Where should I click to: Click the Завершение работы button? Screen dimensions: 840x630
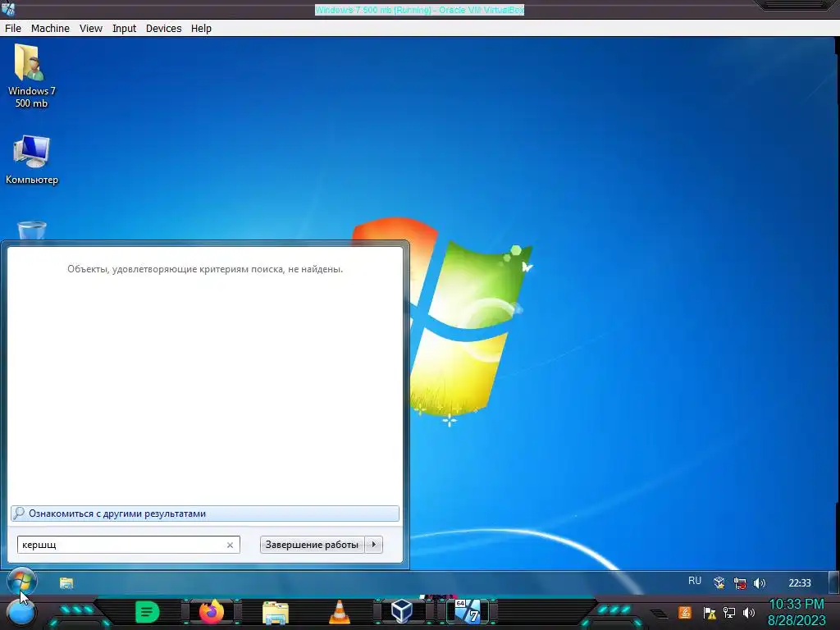(312, 545)
